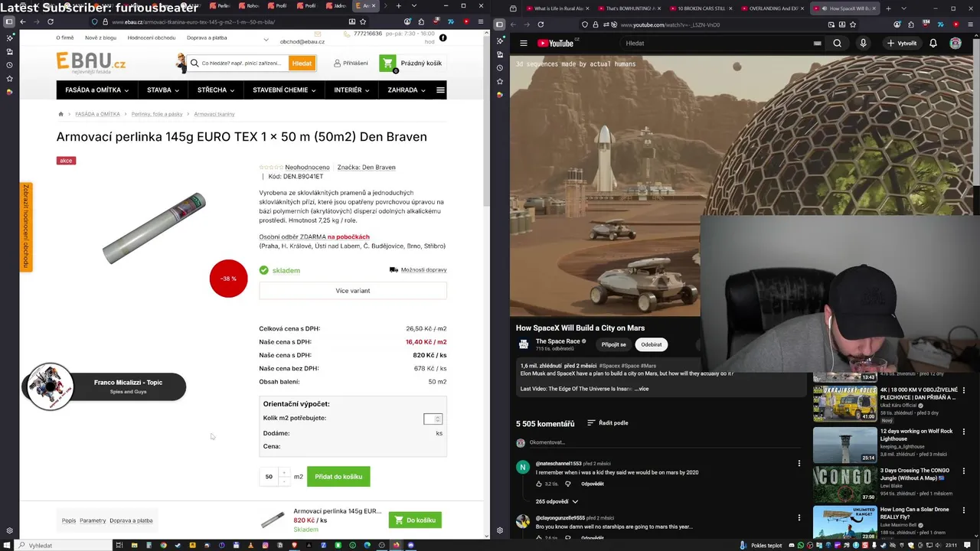Image resolution: width=980 pixels, height=551 pixels.
Task: Click the EBAU product search field
Action: click(x=238, y=64)
